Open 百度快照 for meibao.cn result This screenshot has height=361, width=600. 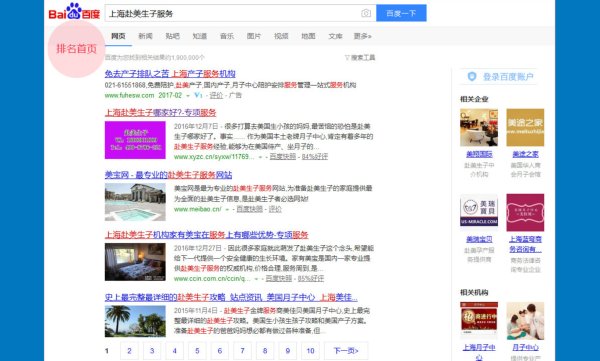(249, 209)
